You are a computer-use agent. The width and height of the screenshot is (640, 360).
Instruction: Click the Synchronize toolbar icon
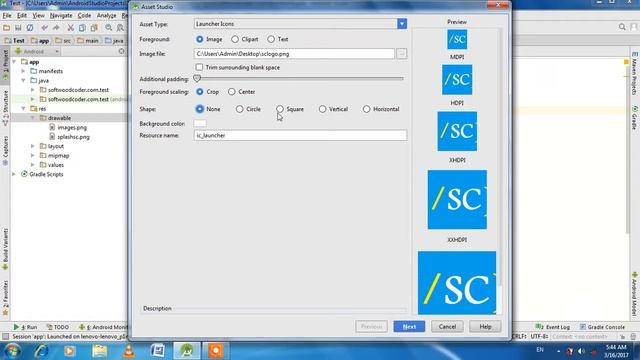click(x=30, y=28)
